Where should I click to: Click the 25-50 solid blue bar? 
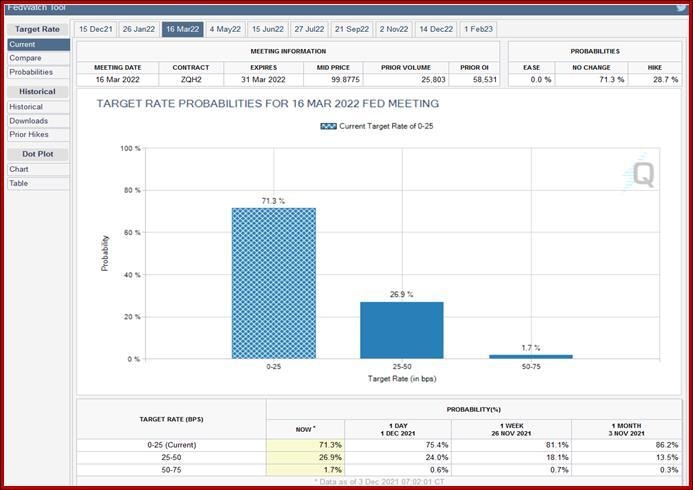(402, 330)
